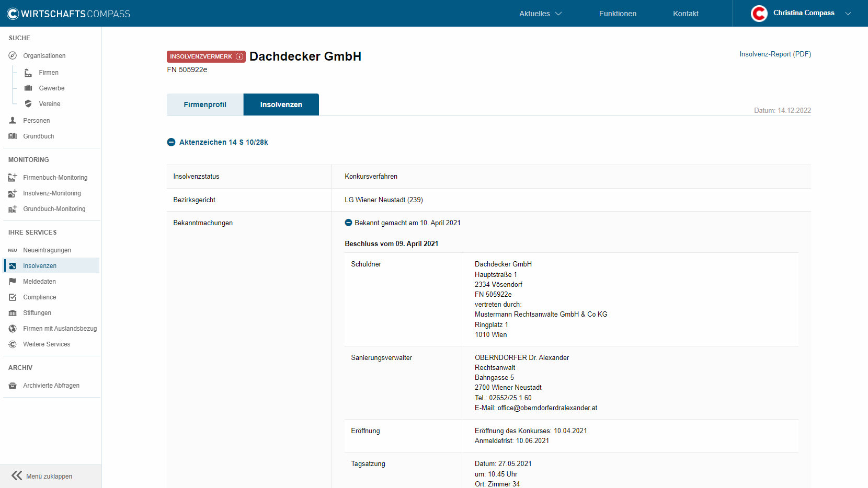Click Menü zuklappen label

[49, 477]
